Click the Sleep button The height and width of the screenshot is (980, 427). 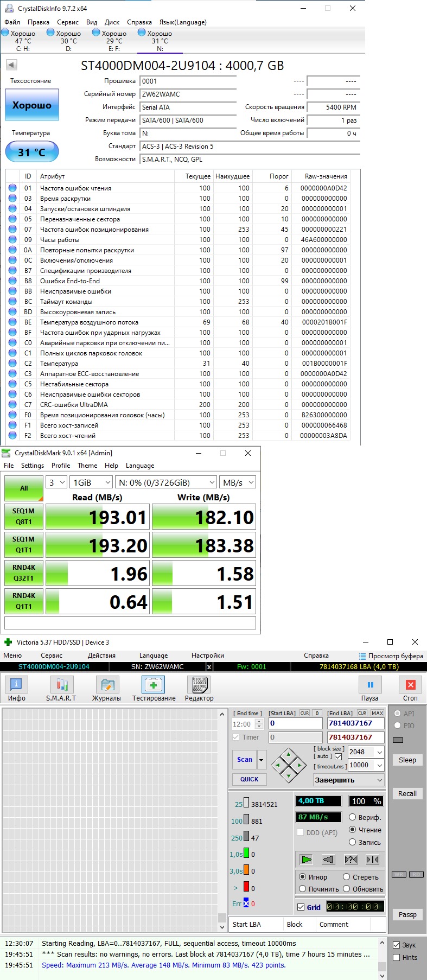pyautogui.click(x=407, y=760)
